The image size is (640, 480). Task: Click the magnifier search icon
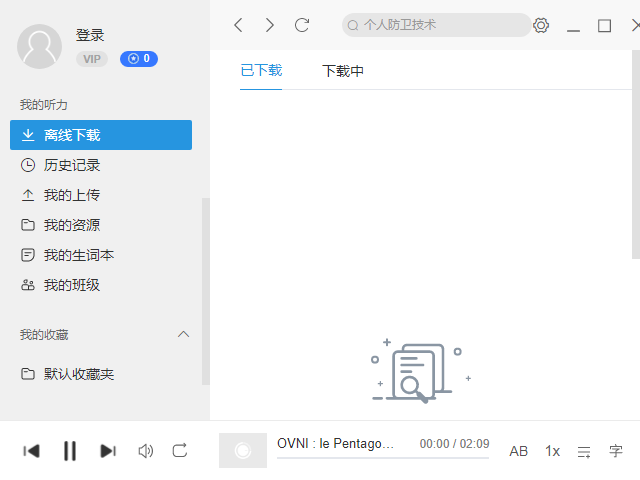[x=353, y=25]
